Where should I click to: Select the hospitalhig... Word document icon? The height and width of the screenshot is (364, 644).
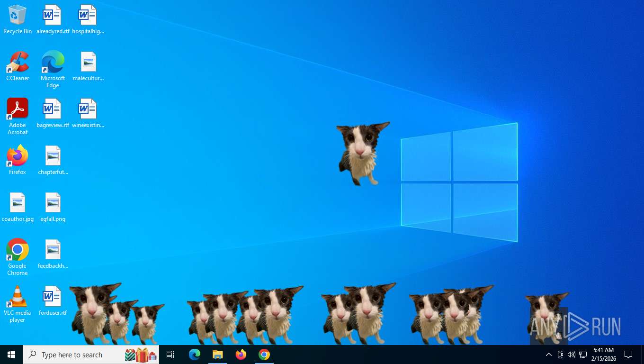[x=88, y=19]
